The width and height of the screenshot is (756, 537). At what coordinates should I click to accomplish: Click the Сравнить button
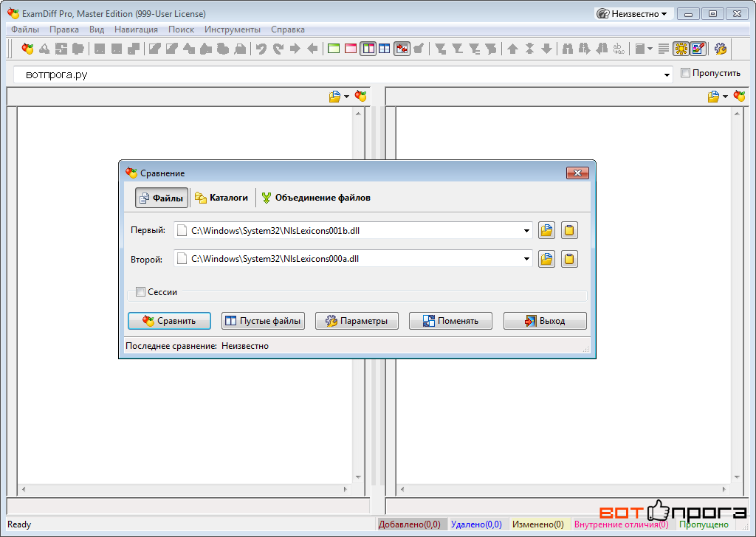(169, 321)
